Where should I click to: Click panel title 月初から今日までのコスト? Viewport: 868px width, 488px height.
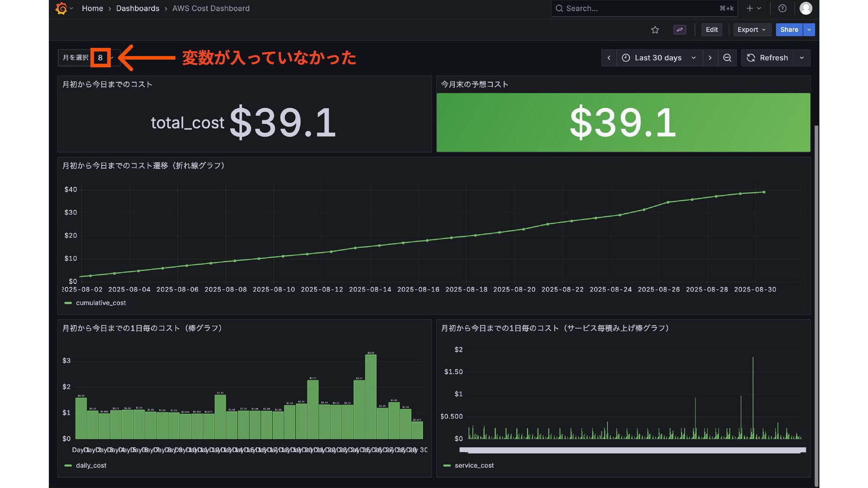click(x=107, y=84)
